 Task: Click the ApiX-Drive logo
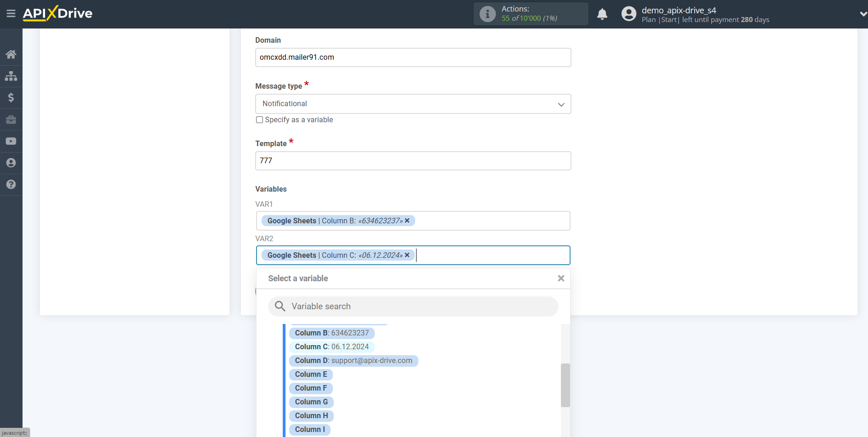tap(57, 13)
